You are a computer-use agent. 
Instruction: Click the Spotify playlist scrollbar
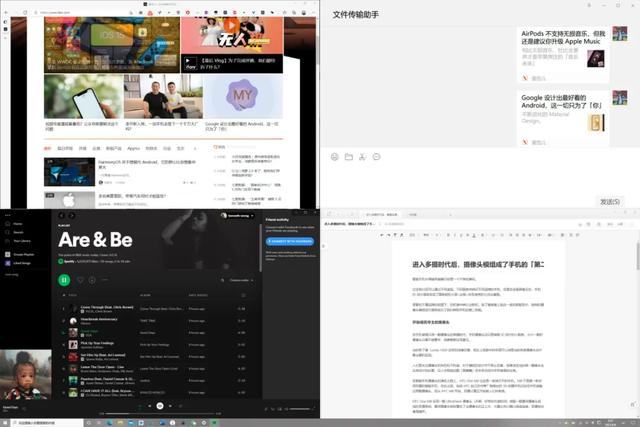pyautogui.click(x=260, y=247)
